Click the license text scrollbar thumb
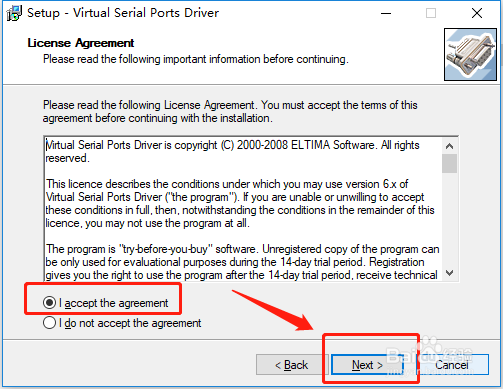 pos(450,163)
